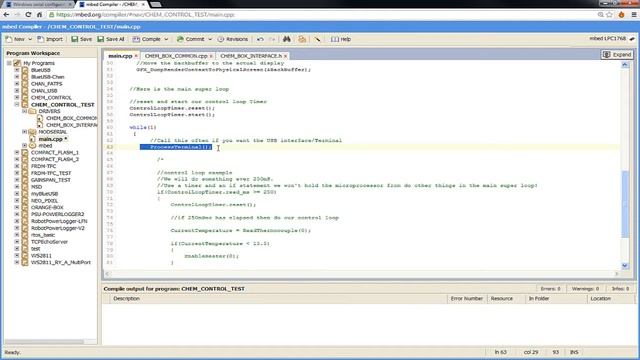640x360 pixels.
Task: Click the Commit toolbar button
Action: click(190, 39)
